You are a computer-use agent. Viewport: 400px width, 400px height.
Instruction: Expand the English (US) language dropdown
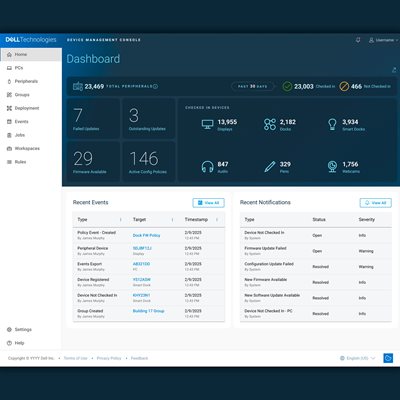[x=358, y=358]
